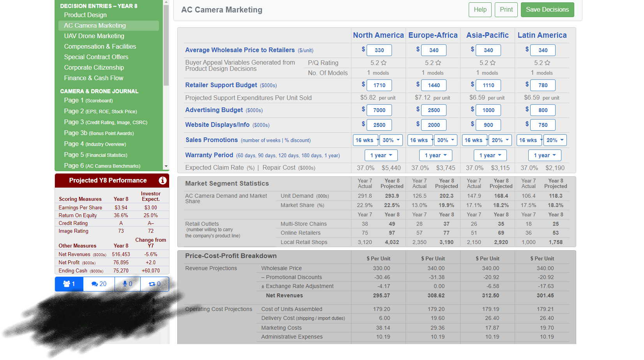Open Asia-Pacific promotion weeks dropdown
This screenshot has width=644, height=360.
[475, 140]
